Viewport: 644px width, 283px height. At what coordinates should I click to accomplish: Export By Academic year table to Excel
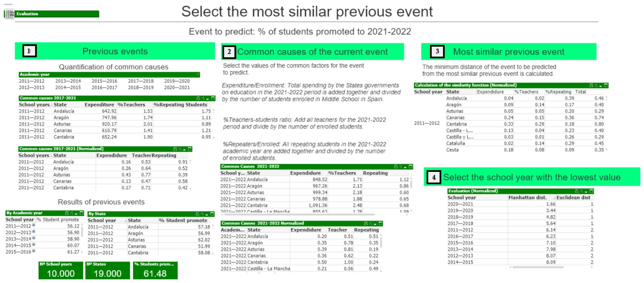point(72,213)
